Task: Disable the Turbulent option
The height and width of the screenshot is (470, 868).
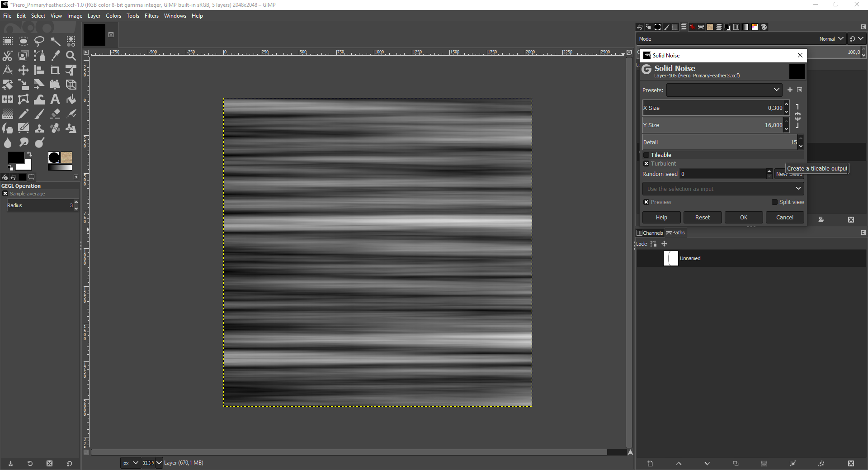Action: (647, 164)
